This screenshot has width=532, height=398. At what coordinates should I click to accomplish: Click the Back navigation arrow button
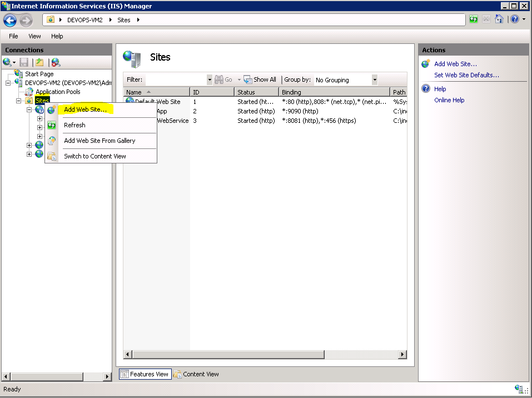(10, 20)
